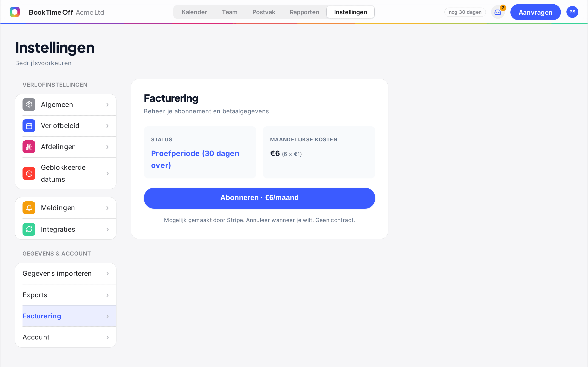
Task: Click the Aanvragen button
Action: point(535,12)
